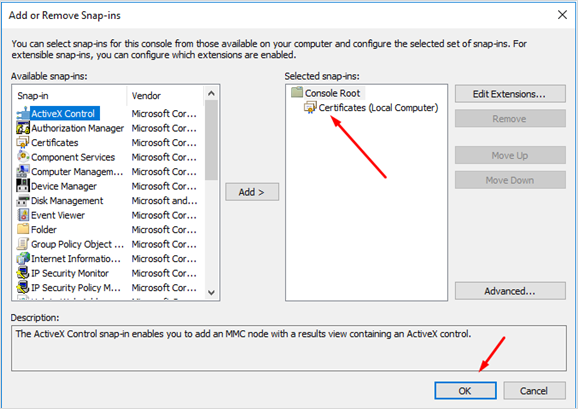
Task: Select the Component Services icon
Action: pyautogui.click(x=23, y=157)
